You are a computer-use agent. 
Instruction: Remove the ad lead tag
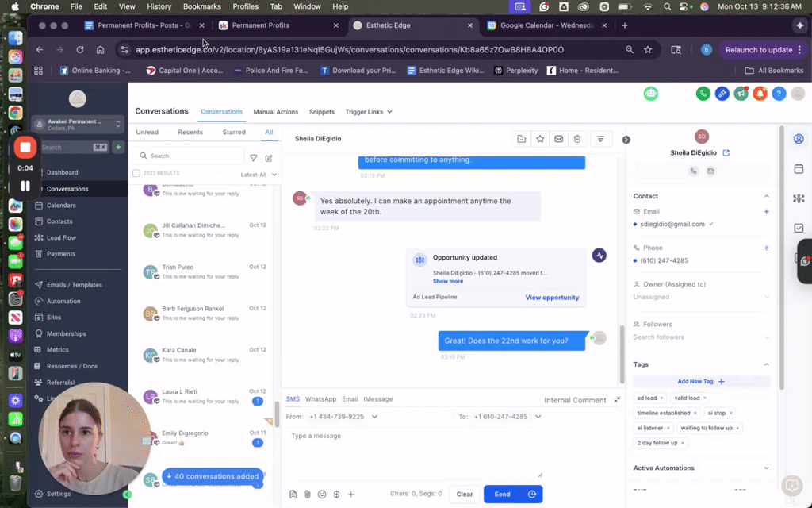pyautogui.click(x=661, y=398)
